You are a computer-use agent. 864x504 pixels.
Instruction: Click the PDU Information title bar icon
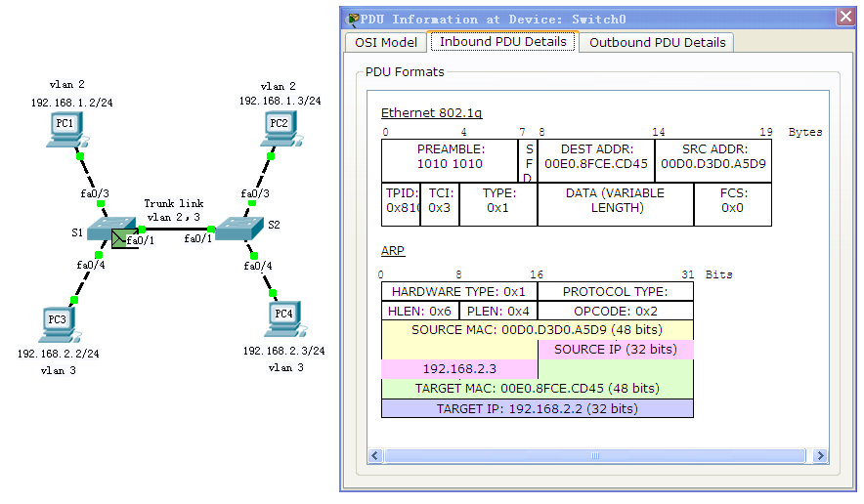coord(352,19)
